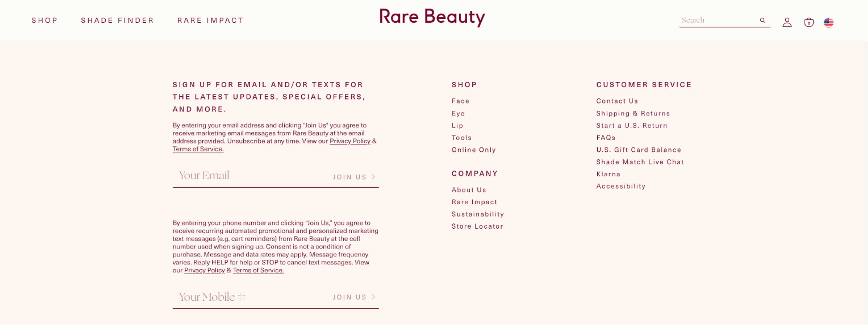Click the search magnifier icon
Screen dimensions: 868x325
click(762, 20)
